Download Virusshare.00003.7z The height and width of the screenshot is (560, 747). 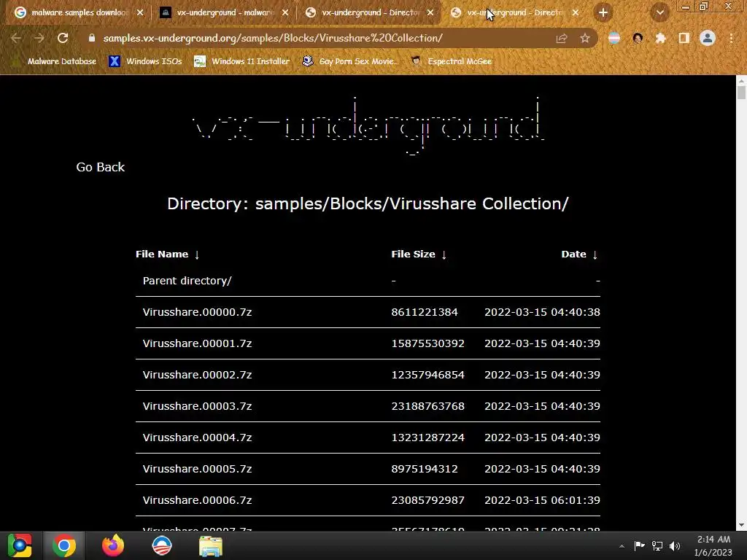[197, 407]
